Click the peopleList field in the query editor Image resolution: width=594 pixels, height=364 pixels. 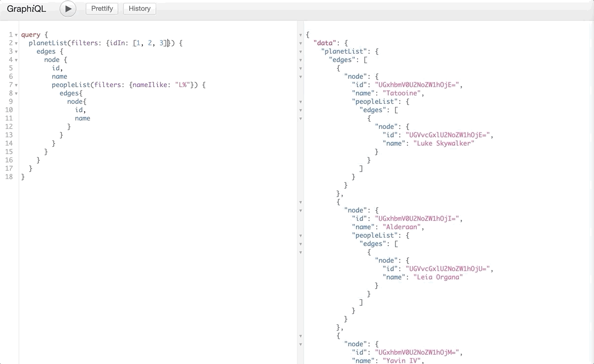point(71,85)
